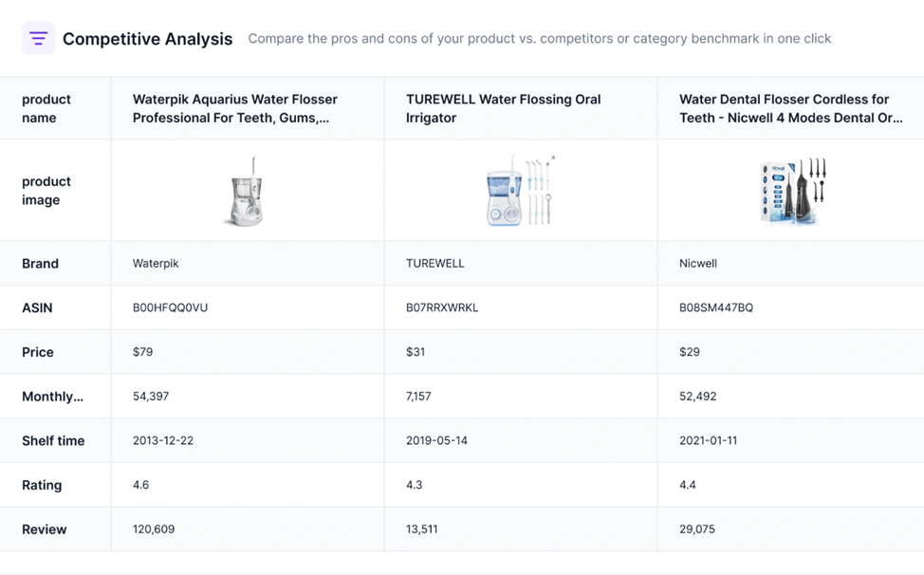This screenshot has height=575, width=924.
Task: Click the Waterpik Aquarius Water Flosser title
Action: (x=235, y=108)
